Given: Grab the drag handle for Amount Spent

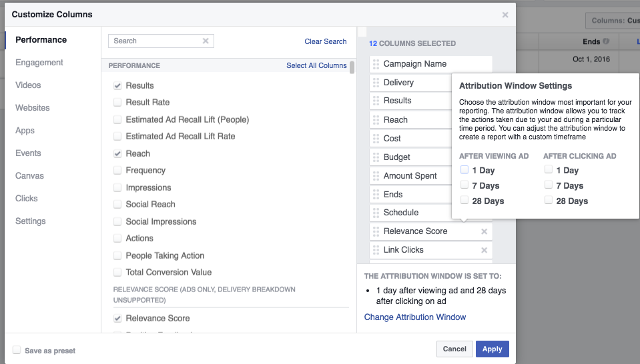Looking at the screenshot, I should tap(376, 176).
